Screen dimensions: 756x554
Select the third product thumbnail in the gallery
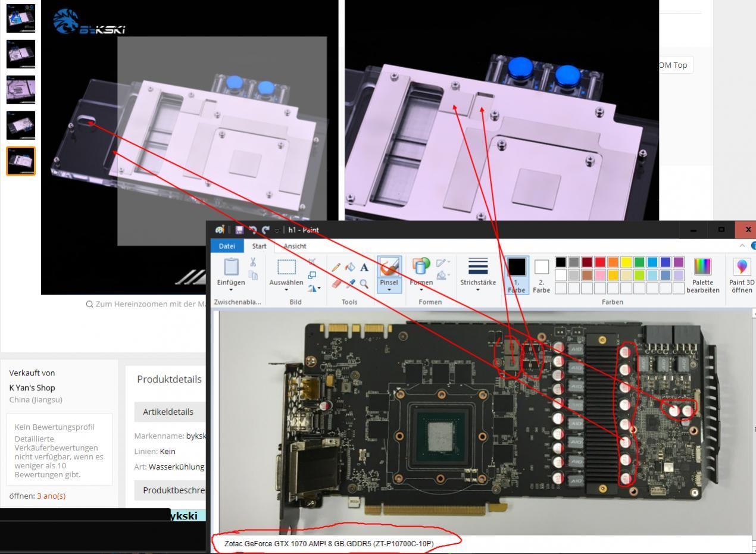pyautogui.click(x=21, y=90)
